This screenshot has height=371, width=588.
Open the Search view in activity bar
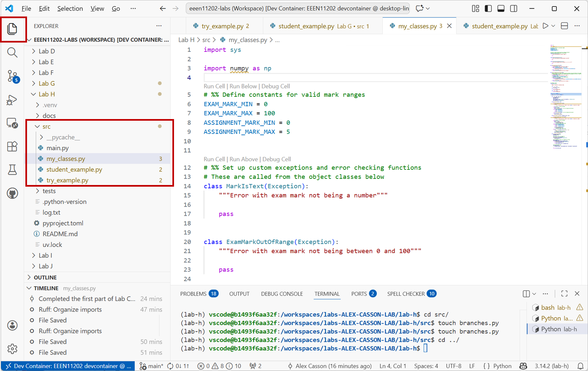tap(12, 52)
